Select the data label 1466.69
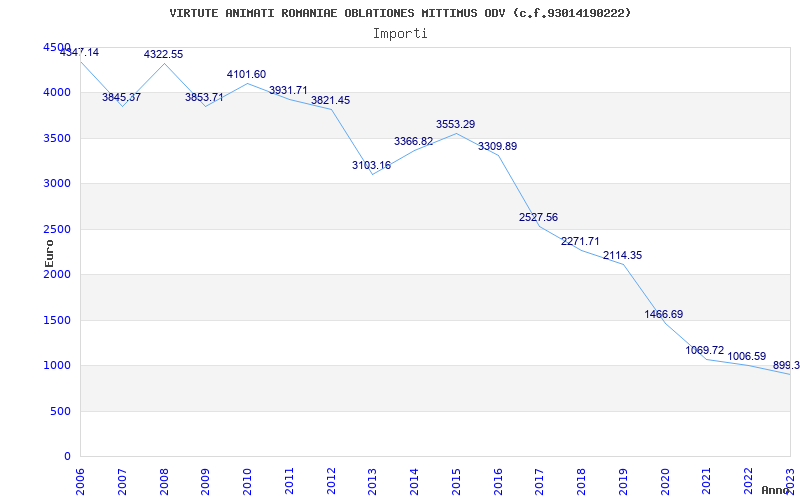The width and height of the screenshot is (800, 500). 664,314
